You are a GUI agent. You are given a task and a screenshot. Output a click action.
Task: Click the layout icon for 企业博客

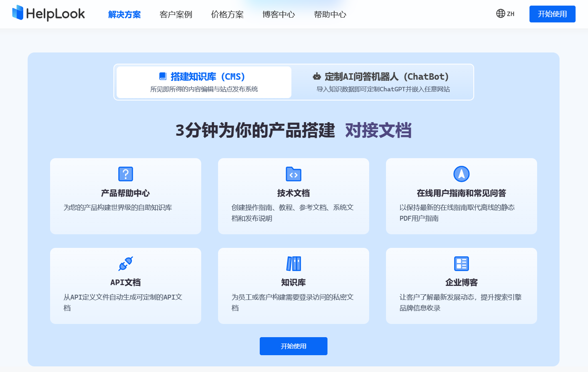pos(461,263)
